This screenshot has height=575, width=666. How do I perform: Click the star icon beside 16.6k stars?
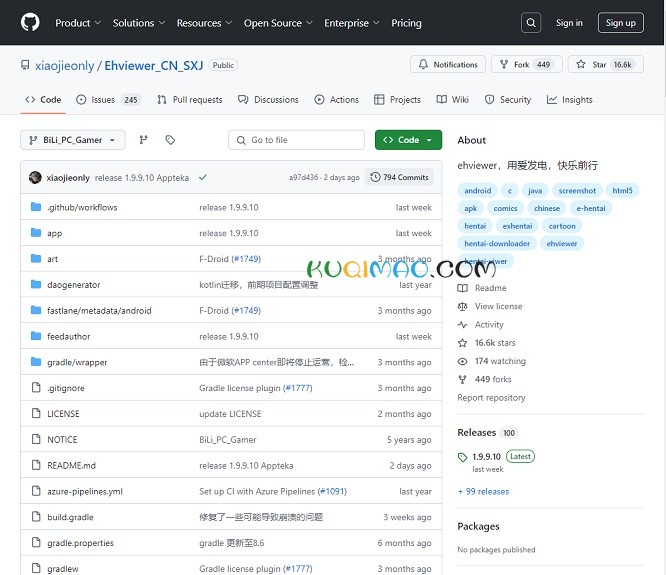pyautogui.click(x=463, y=343)
